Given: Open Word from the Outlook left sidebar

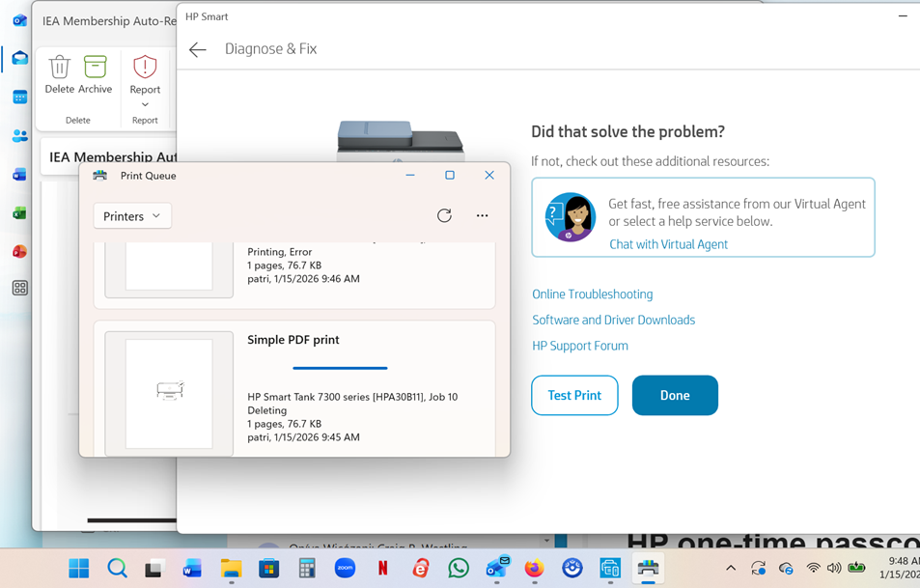Looking at the screenshot, I should tap(19, 175).
